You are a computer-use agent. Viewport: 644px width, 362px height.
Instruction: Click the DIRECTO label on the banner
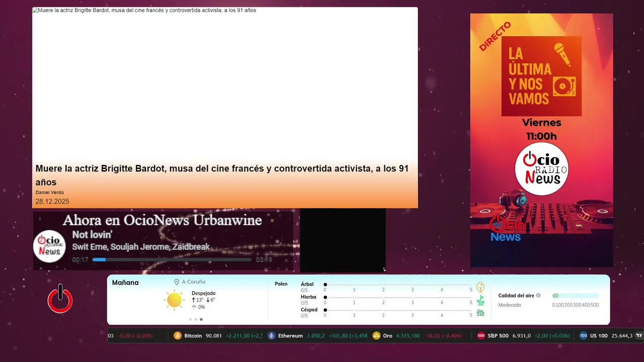(x=495, y=36)
